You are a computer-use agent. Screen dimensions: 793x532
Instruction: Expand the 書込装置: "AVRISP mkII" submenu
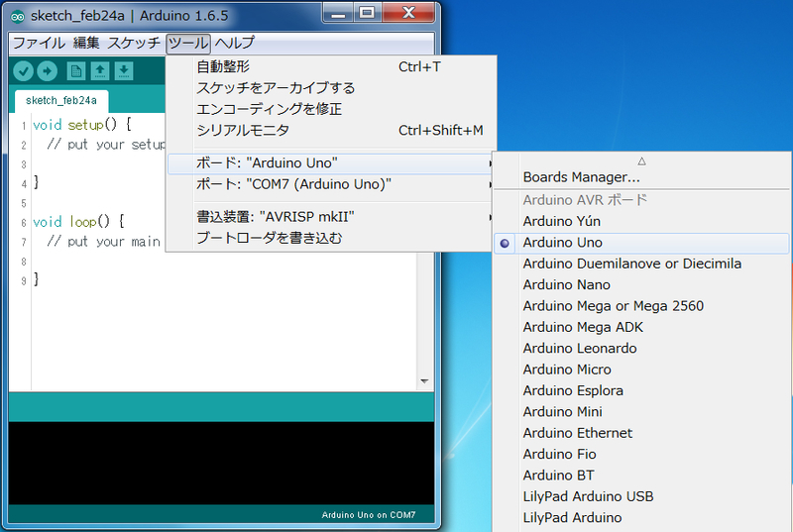[330, 217]
